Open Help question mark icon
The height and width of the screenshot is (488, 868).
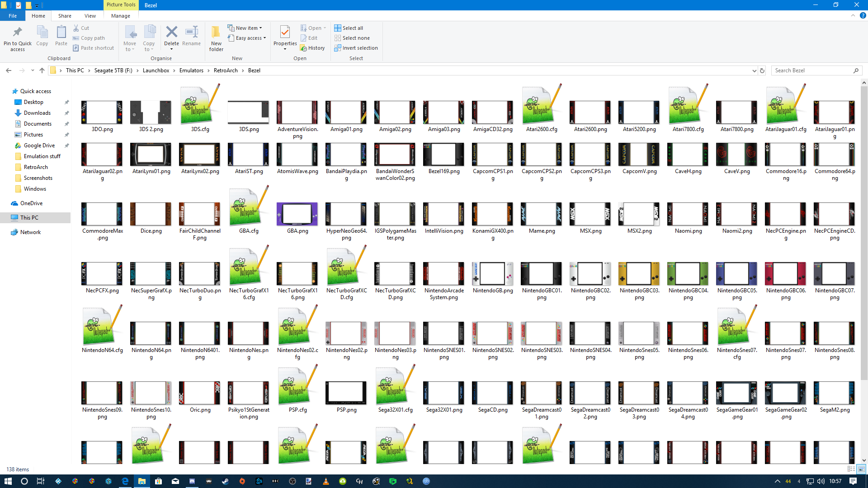point(863,15)
